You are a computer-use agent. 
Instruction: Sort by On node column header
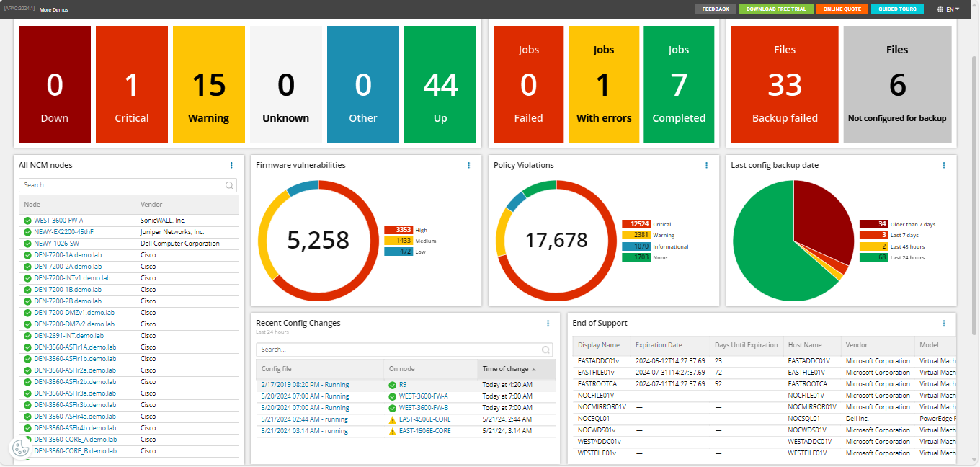430,369
